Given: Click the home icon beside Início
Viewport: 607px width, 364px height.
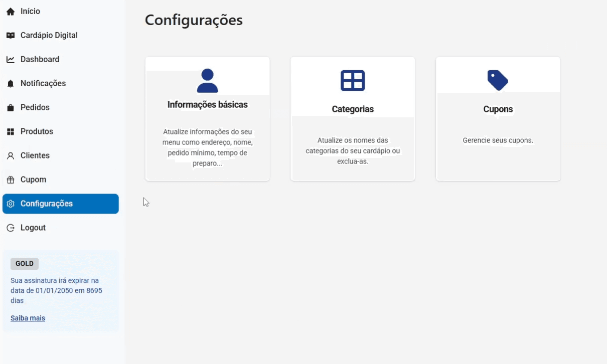Looking at the screenshot, I should pos(11,12).
